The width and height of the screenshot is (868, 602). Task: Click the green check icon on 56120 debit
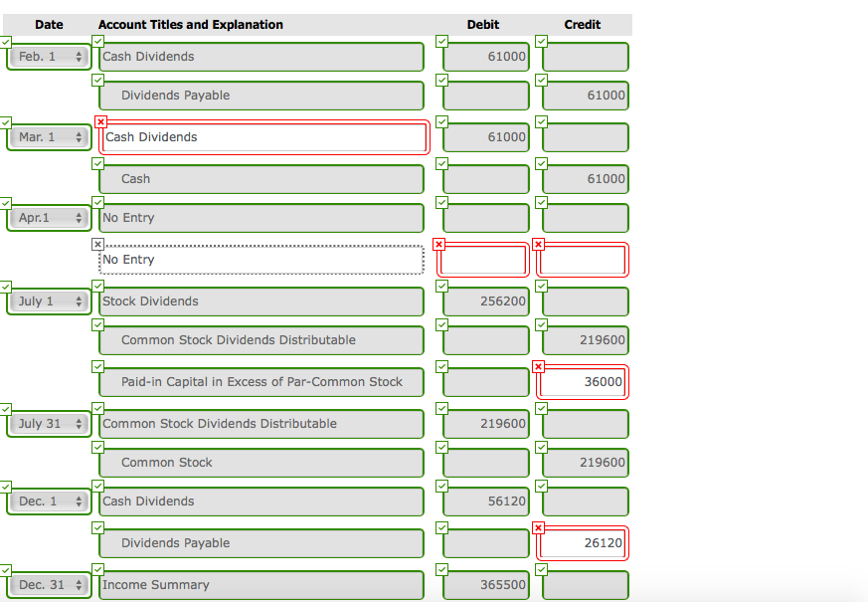tap(441, 487)
